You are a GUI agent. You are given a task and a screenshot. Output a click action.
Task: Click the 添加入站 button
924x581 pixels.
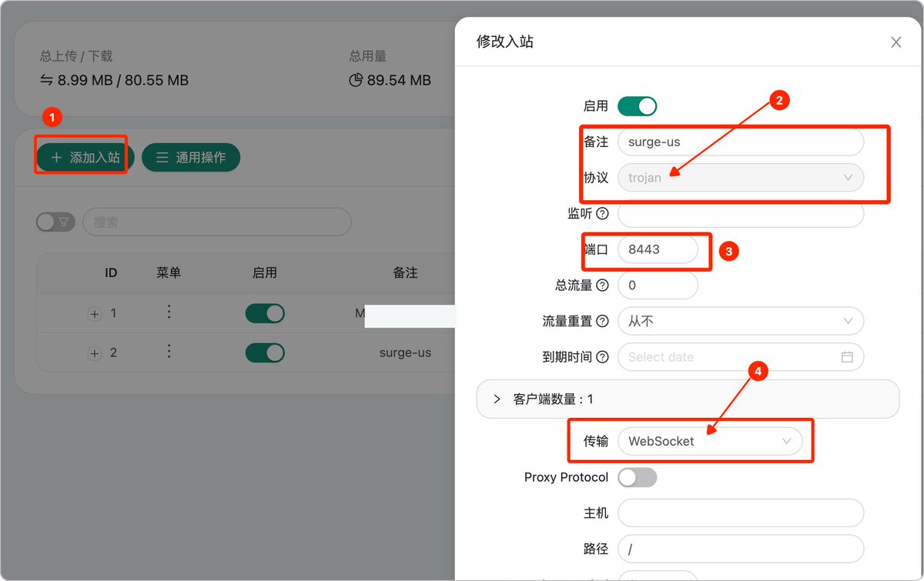tap(85, 157)
